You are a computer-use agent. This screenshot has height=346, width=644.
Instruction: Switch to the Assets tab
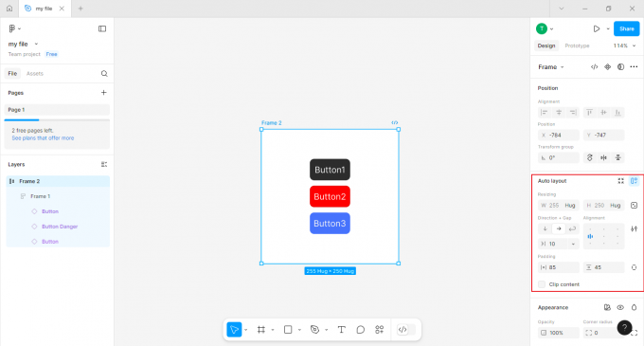pyautogui.click(x=35, y=74)
